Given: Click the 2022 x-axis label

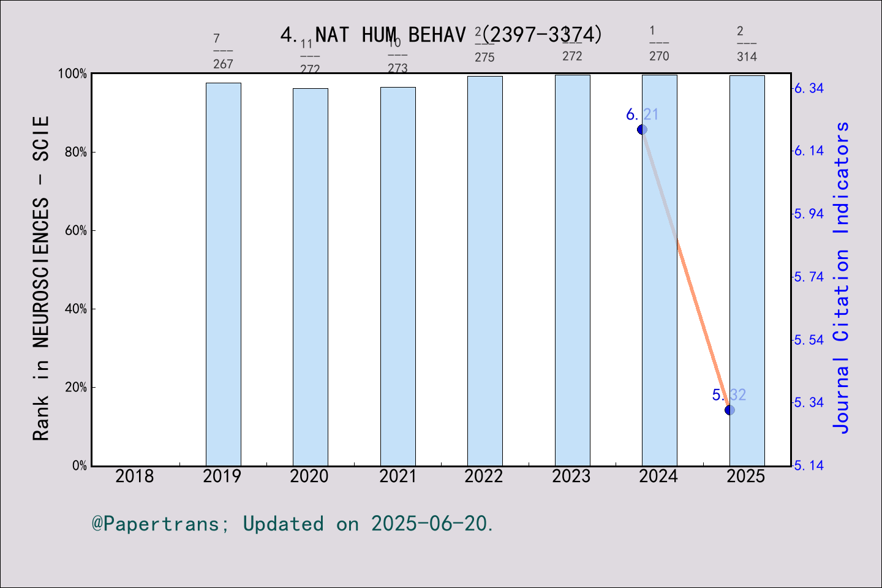Looking at the screenshot, I should [x=484, y=476].
